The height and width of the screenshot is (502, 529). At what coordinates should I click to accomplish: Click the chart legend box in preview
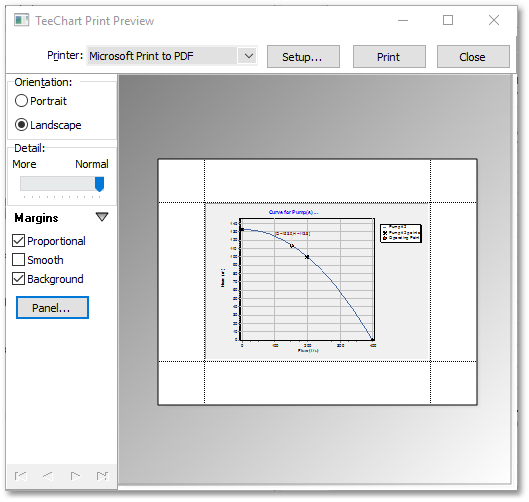tap(401, 233)
